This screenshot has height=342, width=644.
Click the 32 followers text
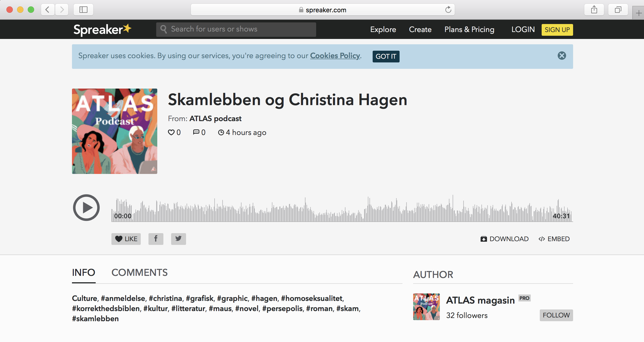coord(467,315)
